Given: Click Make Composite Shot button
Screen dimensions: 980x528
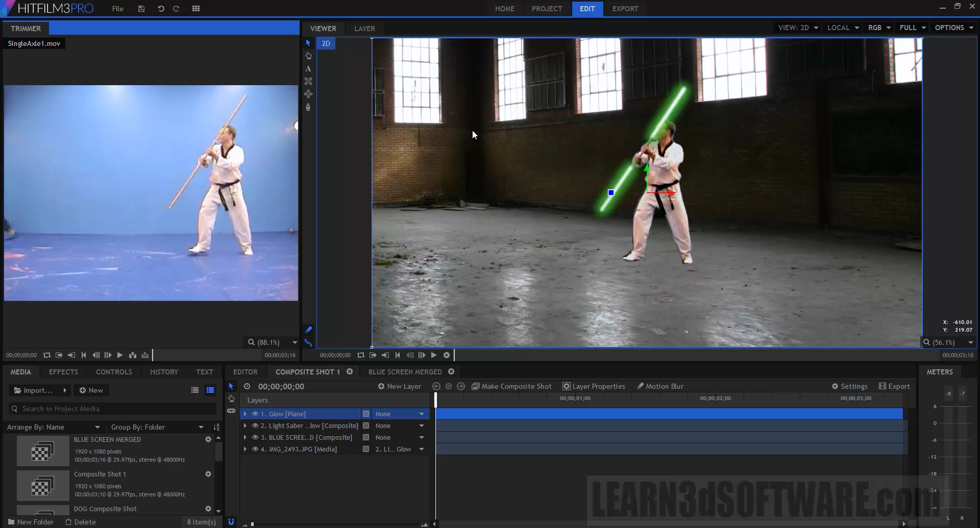Looking at the screenshot, I should click(511, 386).
